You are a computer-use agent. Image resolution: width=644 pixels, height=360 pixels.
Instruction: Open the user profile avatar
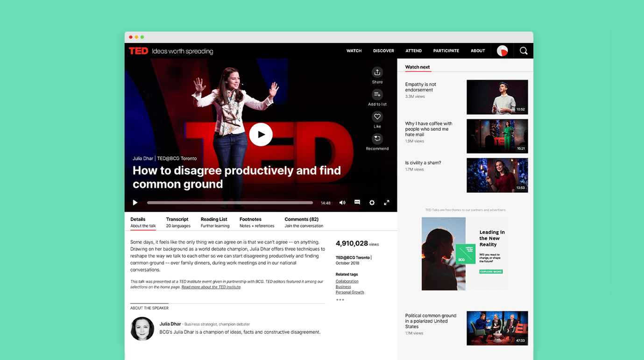click(x=502, y=51)
